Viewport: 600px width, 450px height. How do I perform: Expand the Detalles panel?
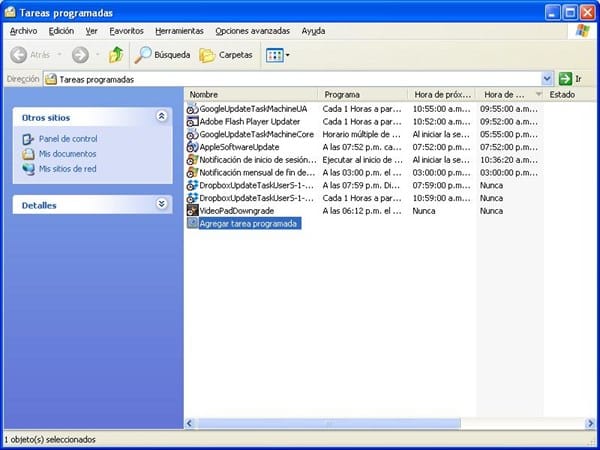click(162, 205)
